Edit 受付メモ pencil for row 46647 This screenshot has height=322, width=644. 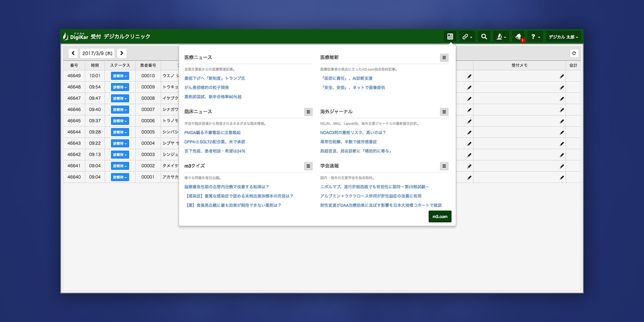click(x=562, y=99)
